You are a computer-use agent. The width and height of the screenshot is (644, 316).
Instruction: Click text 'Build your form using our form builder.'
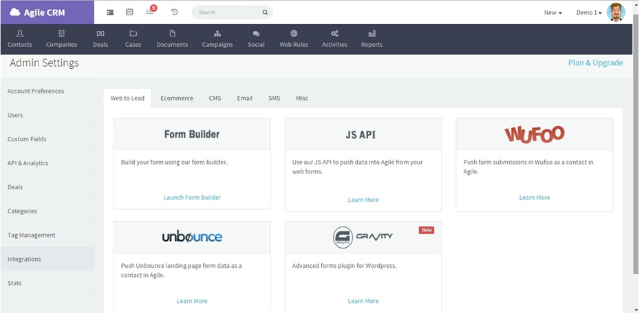pyautogui.click(x=174, y=162)
